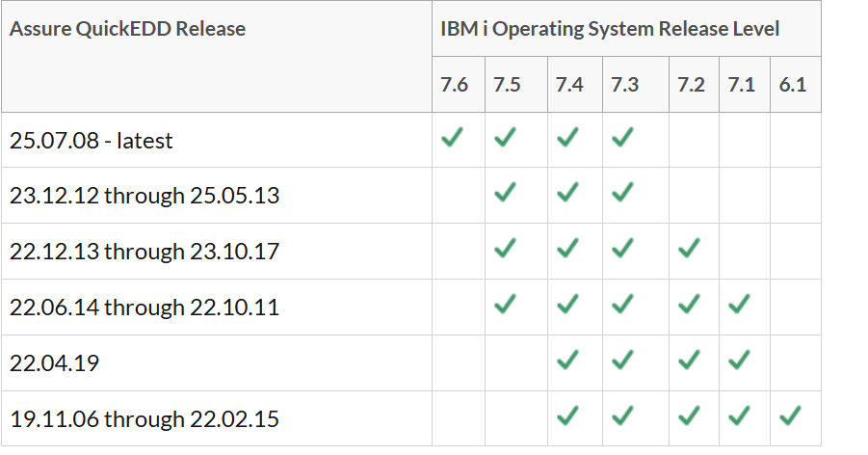This screenshot has width=868, height=455.
Task: Click the 7.3 checkmark for 25.07.08 - latest
Action: point(622,137)
